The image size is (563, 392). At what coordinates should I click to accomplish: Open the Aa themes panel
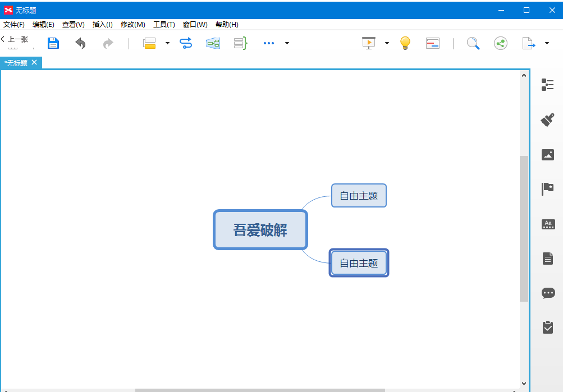pos(548,224)
